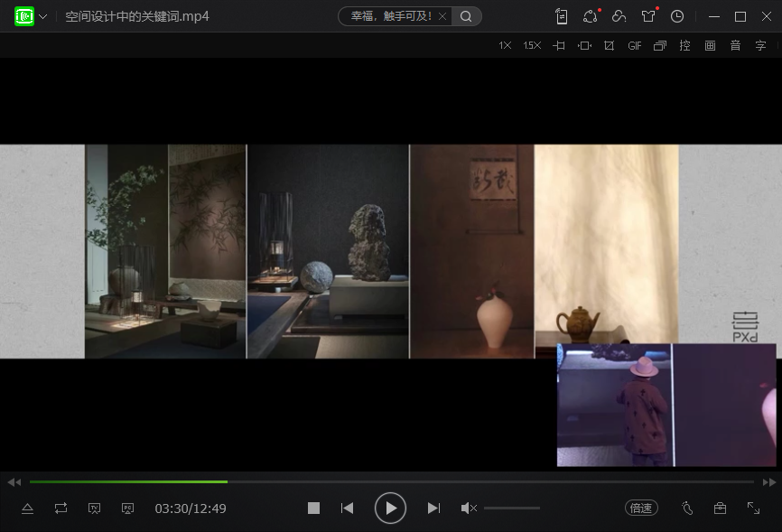Viewport: 782px width, 532px height.
Task: Open the 字 subtitle settings
Action: point(760,46)
